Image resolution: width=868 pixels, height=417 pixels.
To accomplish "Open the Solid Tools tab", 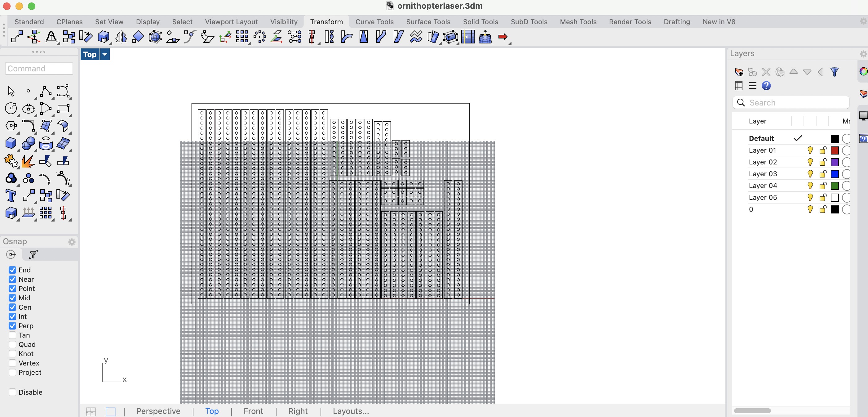I will [x=480, y=22].
